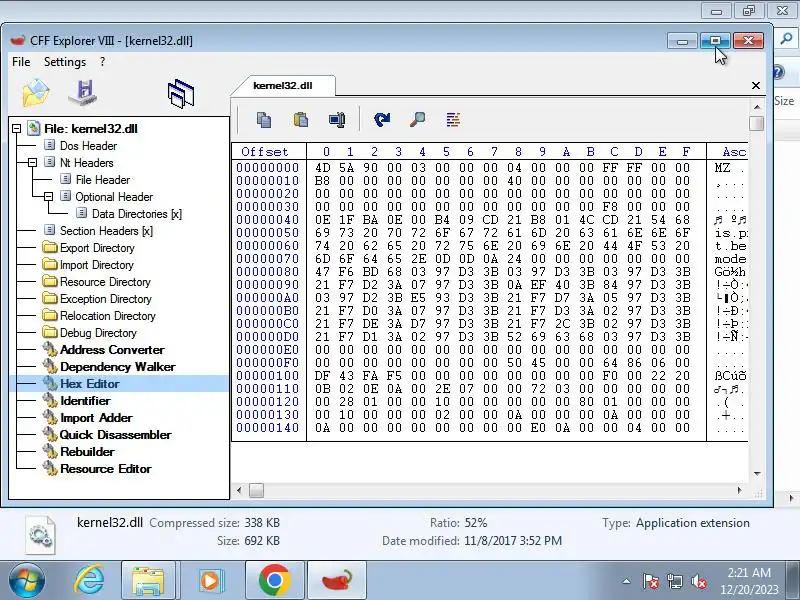Screen dimensions: 800x600
Task: Launch Internet Explorer from taskbar
Action: pyautogui.click(x=90, y=581)
